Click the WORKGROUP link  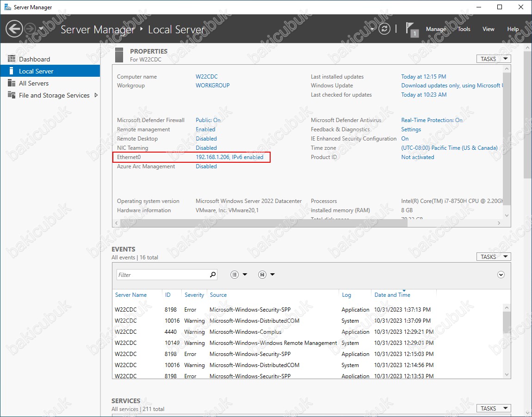point(212,86)
